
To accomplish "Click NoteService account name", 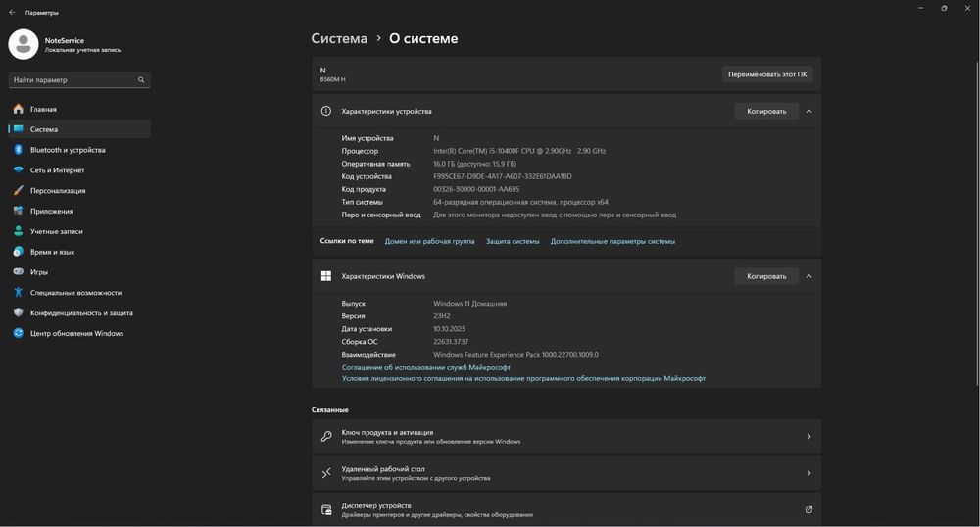I will click(x=65, y=40).
